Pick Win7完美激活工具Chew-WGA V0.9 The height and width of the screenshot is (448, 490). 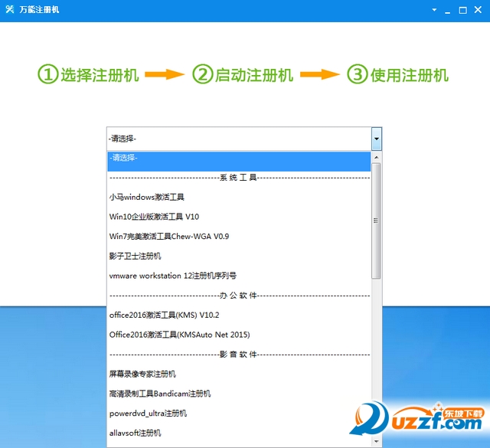(x=239, y=237)
